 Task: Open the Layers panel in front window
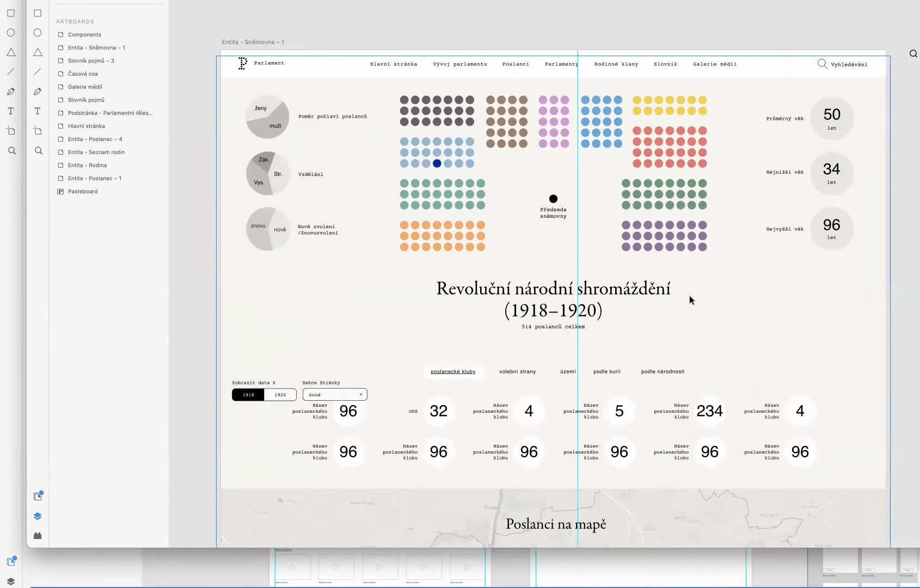point(38,516)
